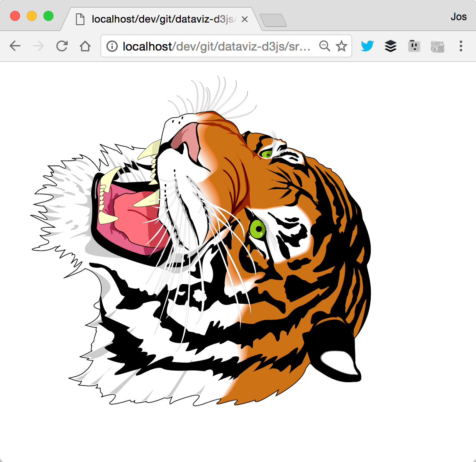The height and width of the screenshot is (462, 476).
Task: Reload the current page
Action: coord(62,46)
